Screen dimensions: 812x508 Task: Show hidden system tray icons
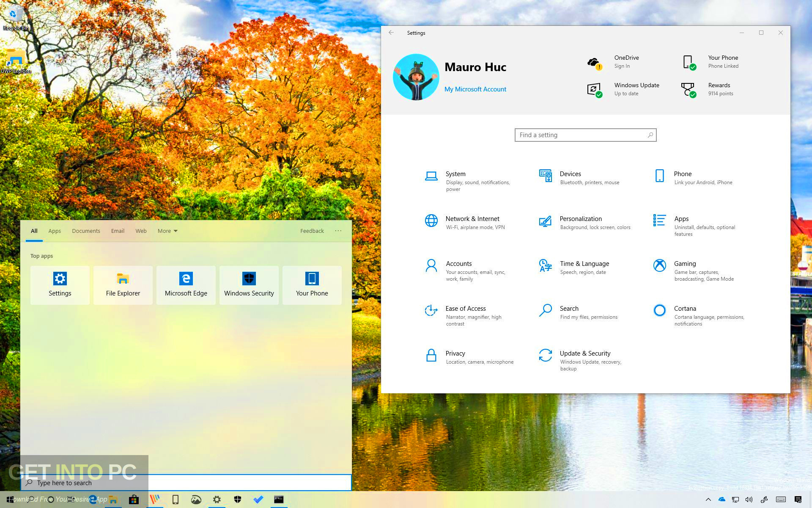(708, 500)
